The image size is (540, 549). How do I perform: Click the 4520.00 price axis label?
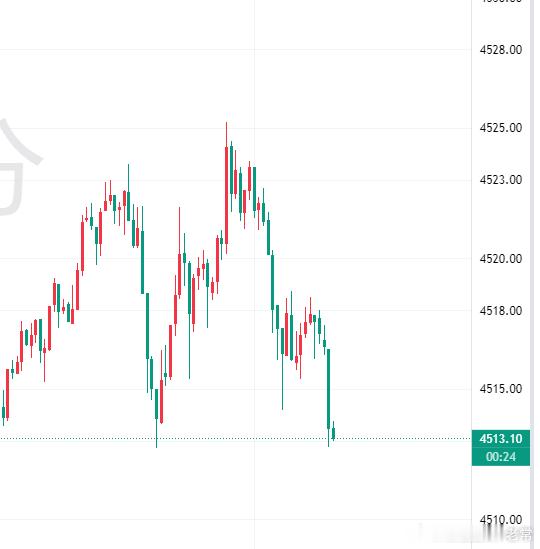(501, 259)
